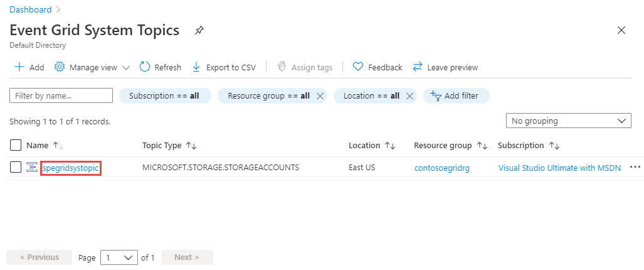This screenshot has height=270, width=644.
Task: Click the heart icon next to Feedback
Action: (358, 67)
